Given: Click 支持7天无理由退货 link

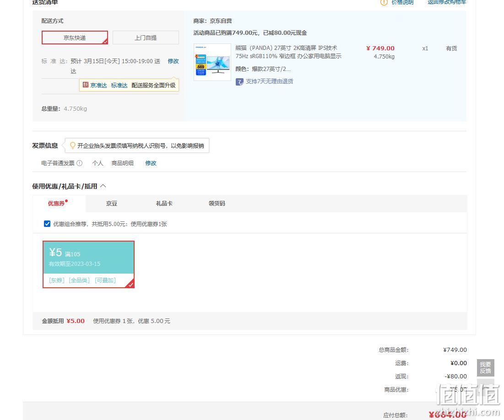Looking at the screenshot, I should coord(269,81).
